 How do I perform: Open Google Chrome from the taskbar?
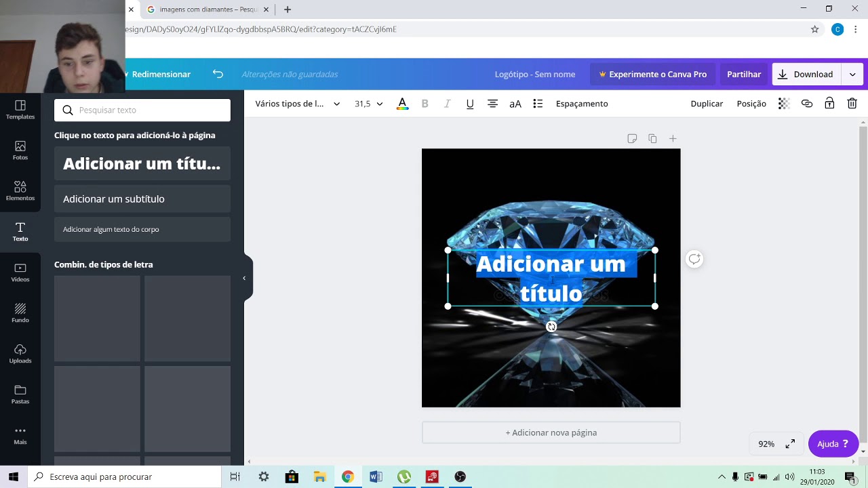pyautogui.click(x=347, y=476)
